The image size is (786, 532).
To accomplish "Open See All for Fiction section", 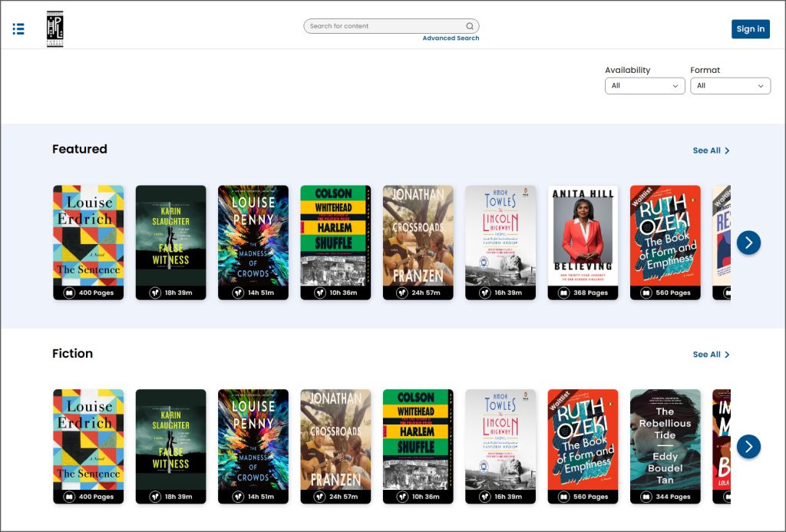I will click(711, 355).
